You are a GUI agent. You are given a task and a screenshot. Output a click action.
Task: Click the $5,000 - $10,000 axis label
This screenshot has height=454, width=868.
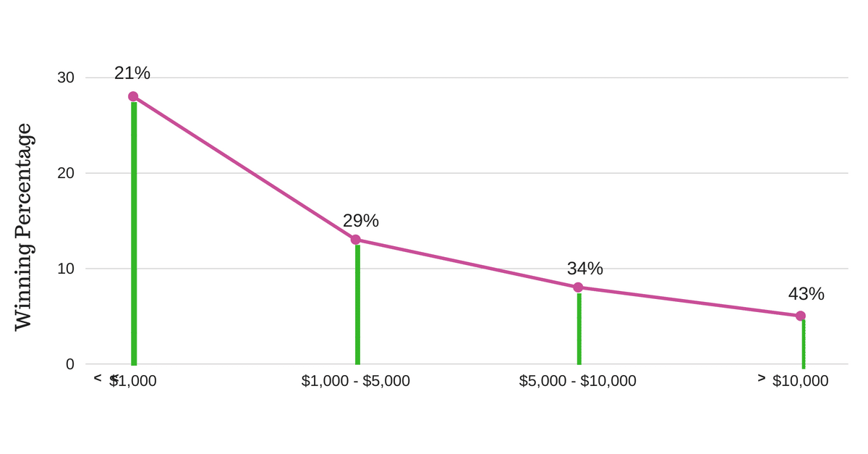pyautogui.click(x=577, y=381)
